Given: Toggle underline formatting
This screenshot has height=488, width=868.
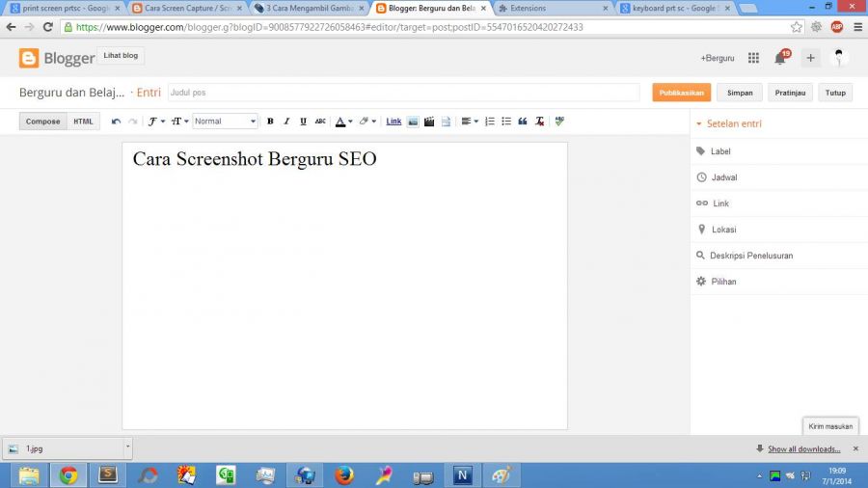Looking at the screenshot, I should coord(304,122).
